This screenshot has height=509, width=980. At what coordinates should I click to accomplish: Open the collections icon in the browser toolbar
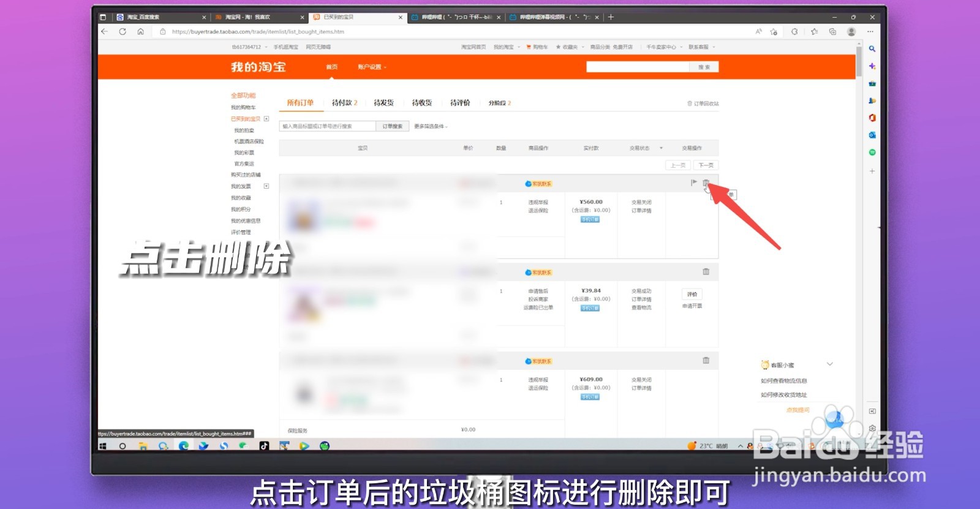click(x=832, y=31)
